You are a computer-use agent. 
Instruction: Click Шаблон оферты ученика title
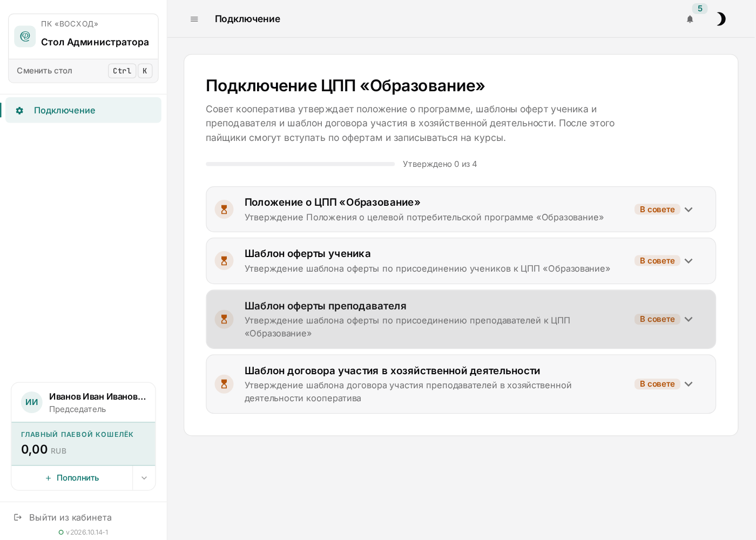pyautogui.click(x=308, y=254)
